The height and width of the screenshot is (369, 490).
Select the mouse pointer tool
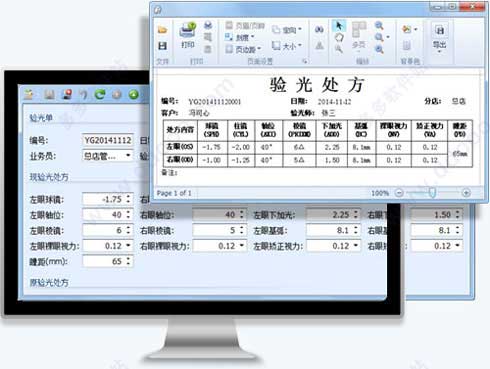(x=339, y=25)
